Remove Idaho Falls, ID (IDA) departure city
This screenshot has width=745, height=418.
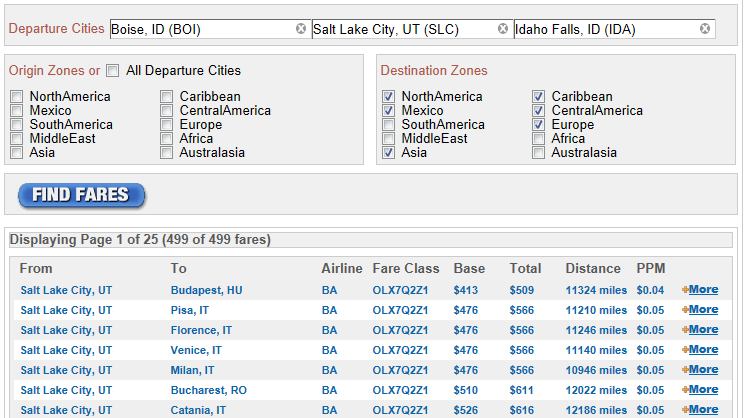[705, 29]
